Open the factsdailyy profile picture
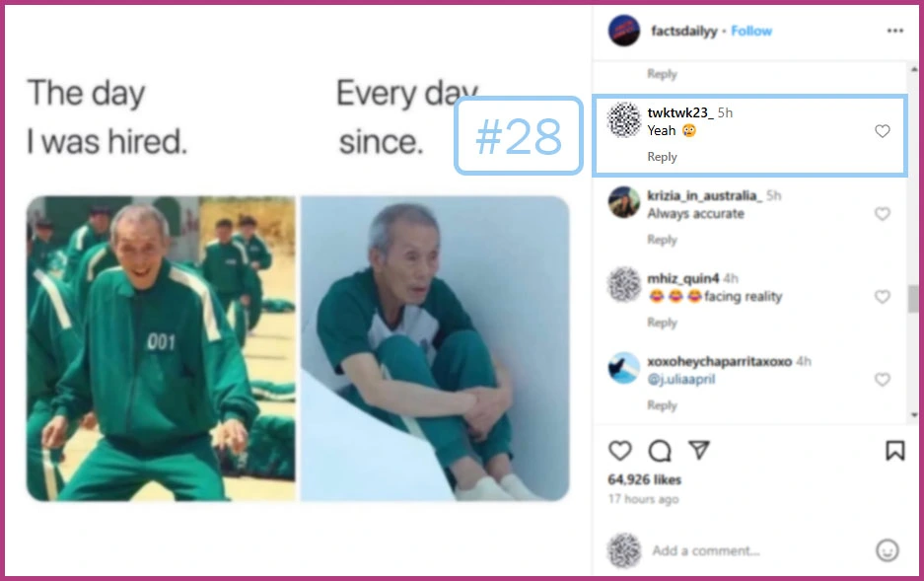 [x=624, y=31]
